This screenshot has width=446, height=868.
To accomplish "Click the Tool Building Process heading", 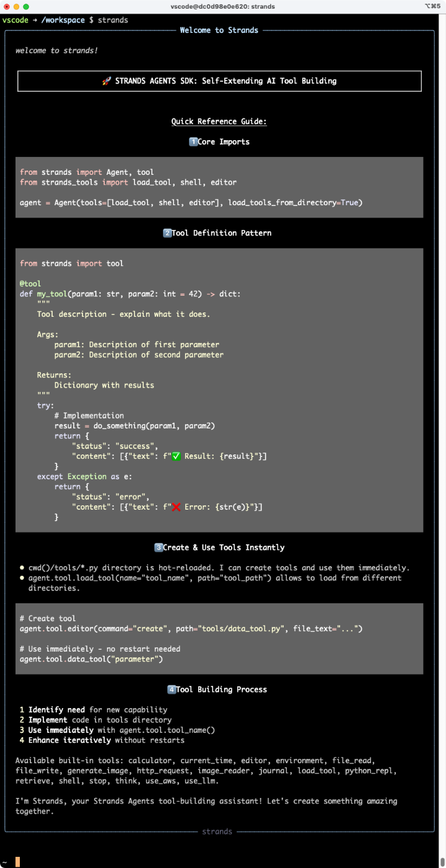I will tap(222, 689).
